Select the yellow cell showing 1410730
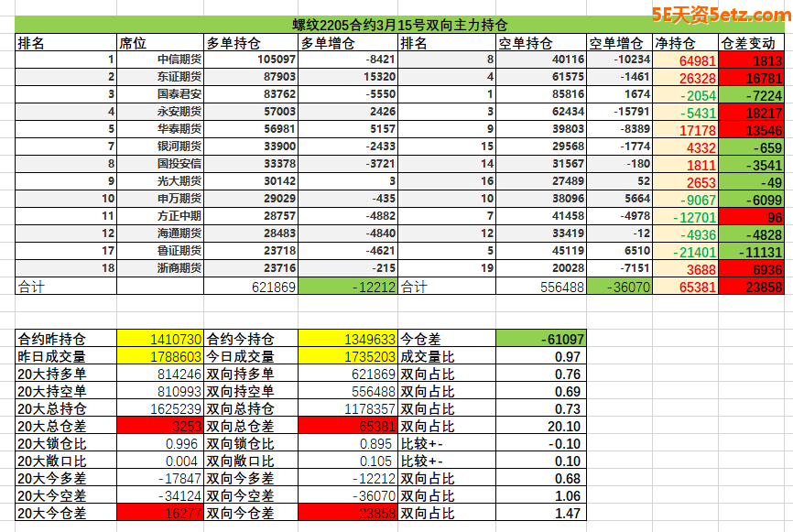This screenshot has height=532, width=793. (x=159, y=339)
